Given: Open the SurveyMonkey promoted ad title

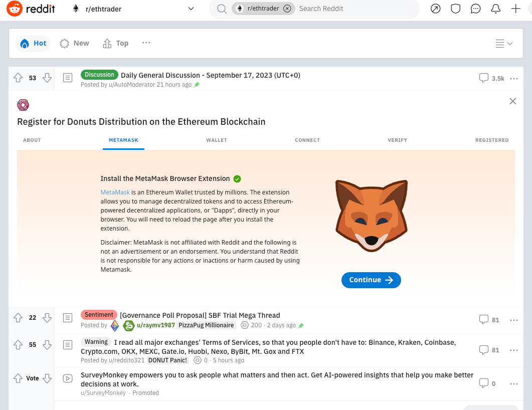Looking at the screenshot, I should tap(277, 379).
